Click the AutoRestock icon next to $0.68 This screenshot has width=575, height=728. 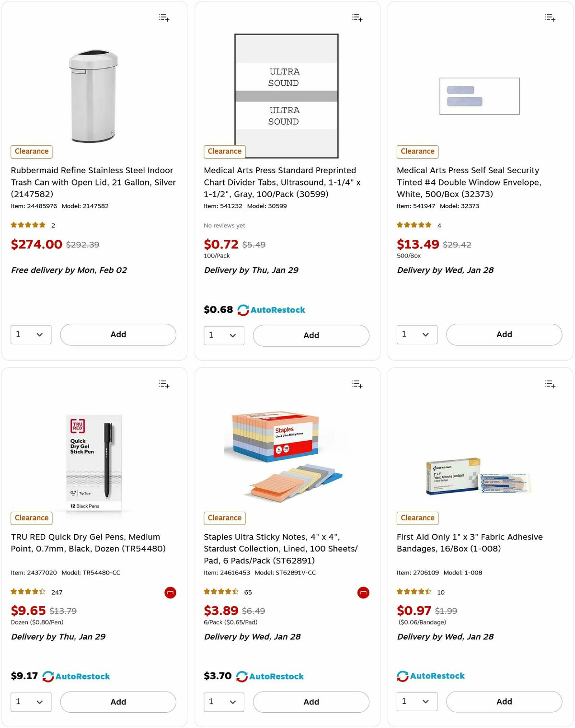244,309
